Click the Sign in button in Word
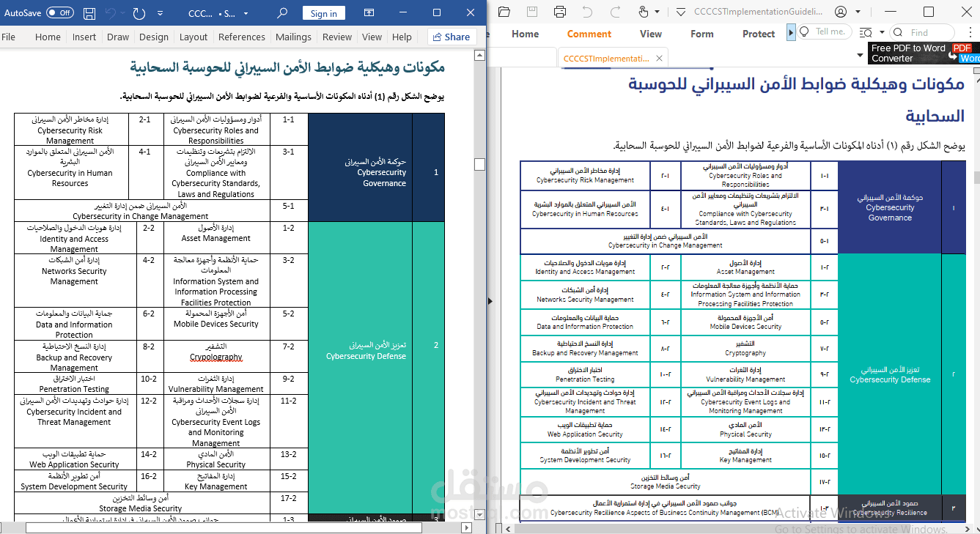Image resolution: width=980 pixels, height=534 pixels. [324, 13]
